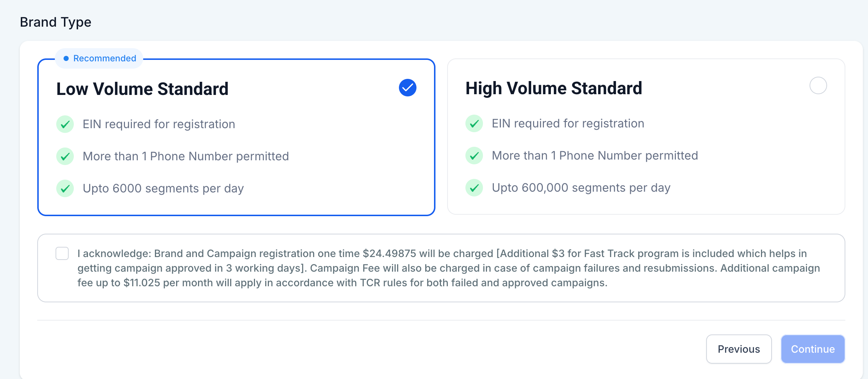This screenshot has width=868, height=379.
Task: Click the Brand Type section title
Action: (x=56, y=22)
